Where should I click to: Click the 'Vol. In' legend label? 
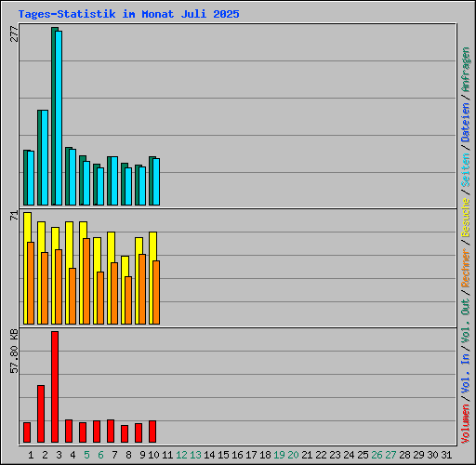click(466, 373)
